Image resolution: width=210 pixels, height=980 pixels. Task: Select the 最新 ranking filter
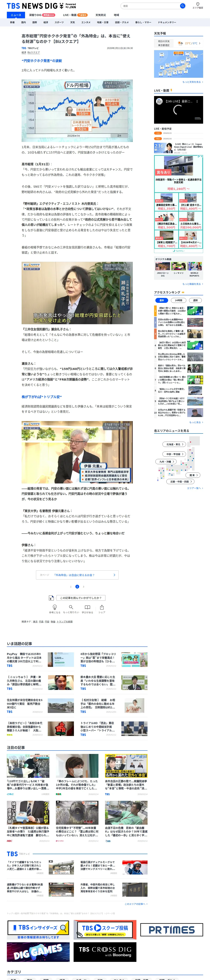click(x=162, y=300)
